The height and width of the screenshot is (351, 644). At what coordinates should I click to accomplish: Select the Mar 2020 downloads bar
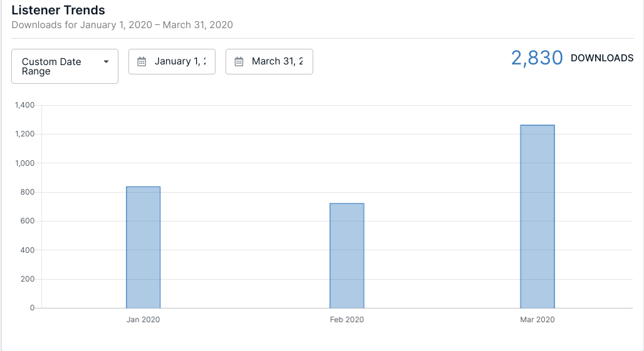pos(538,216)
